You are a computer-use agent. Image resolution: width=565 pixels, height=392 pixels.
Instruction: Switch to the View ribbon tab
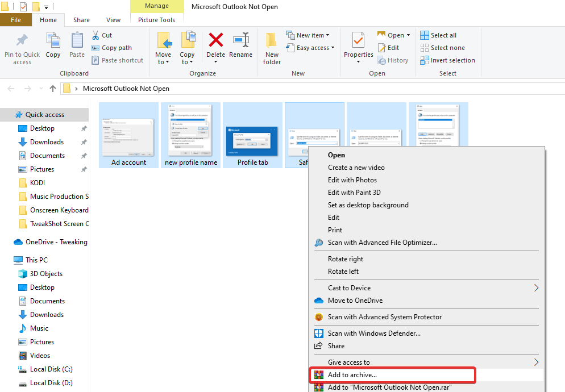click(x=113, y=19)
